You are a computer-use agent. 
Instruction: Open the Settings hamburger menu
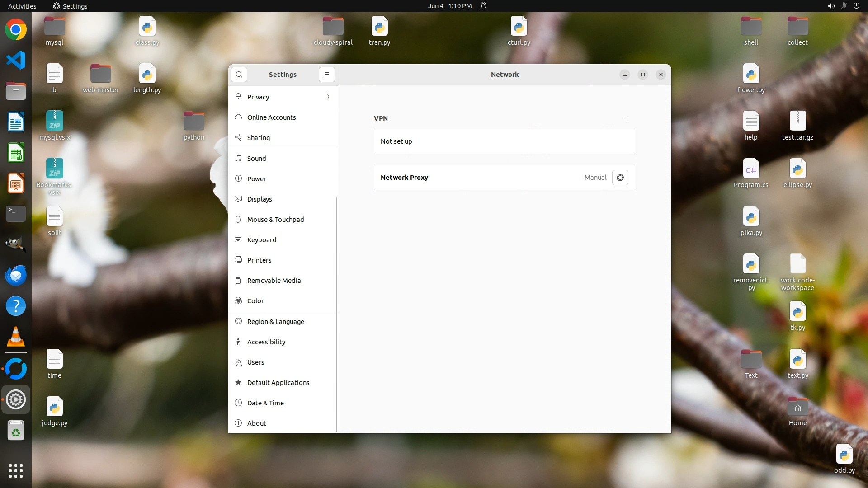pyautogui.click(x=326, y=75)
